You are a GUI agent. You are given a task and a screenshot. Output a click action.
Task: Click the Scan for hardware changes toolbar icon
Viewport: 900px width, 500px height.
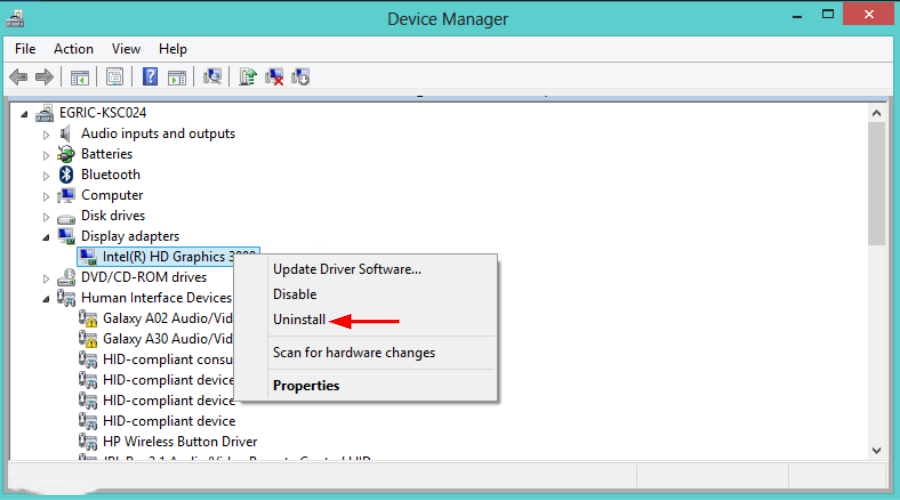(x=211, y=77)
